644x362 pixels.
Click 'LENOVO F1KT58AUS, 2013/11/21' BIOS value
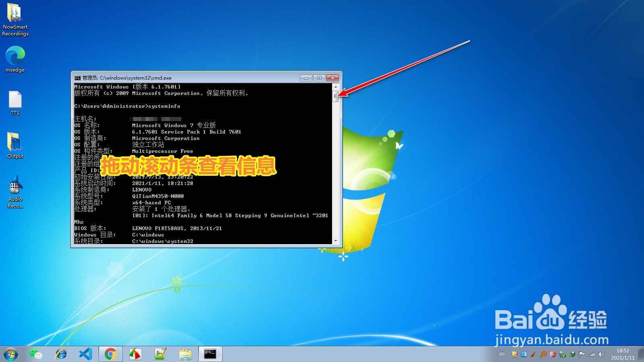pos(177,228)
